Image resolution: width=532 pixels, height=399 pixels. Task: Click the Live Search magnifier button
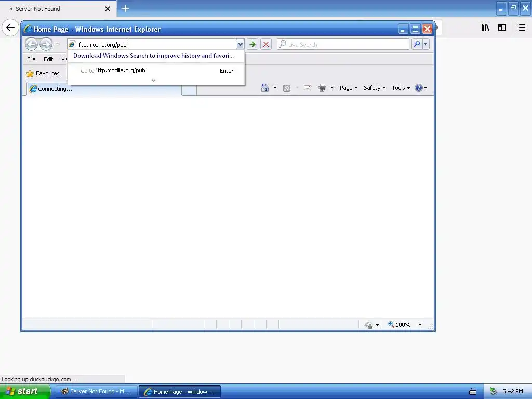[417, 44]
